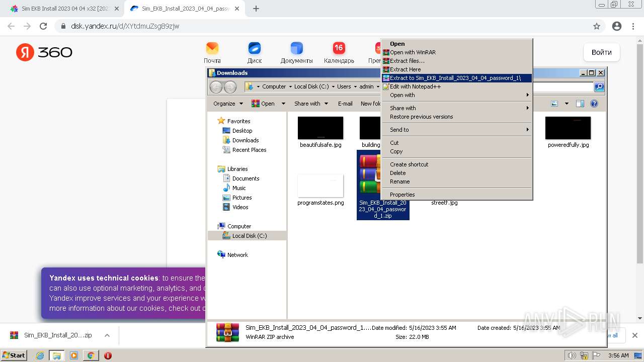Expand the Send to submenu
Image resolution: width=644 pixels, height=362 pixels.
tap(457, 130)
